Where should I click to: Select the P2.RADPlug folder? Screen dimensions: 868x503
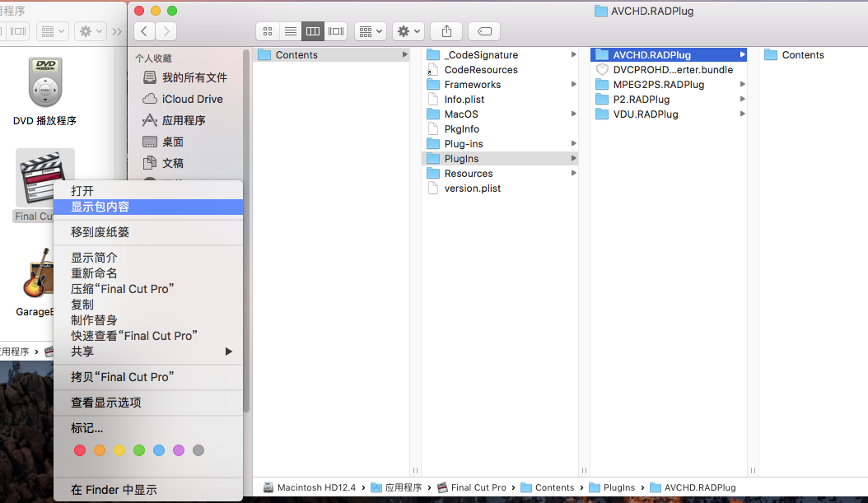coord(669,100)
